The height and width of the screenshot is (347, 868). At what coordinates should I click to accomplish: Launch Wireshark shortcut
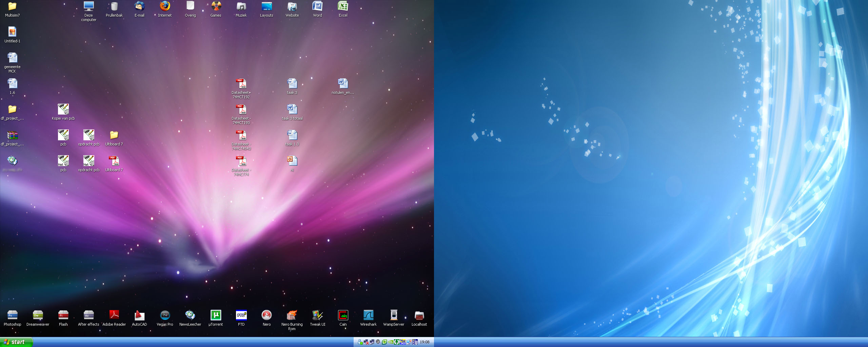(368, 318)
